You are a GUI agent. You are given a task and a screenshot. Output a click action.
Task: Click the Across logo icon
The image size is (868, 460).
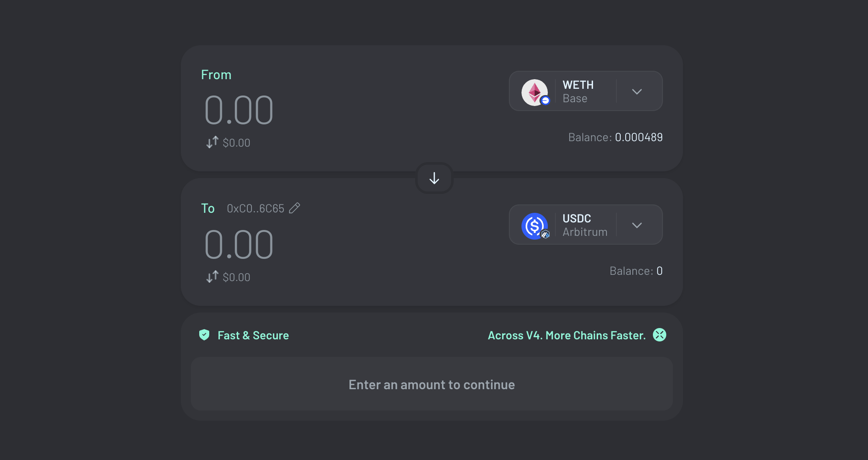tap(660, 335)
